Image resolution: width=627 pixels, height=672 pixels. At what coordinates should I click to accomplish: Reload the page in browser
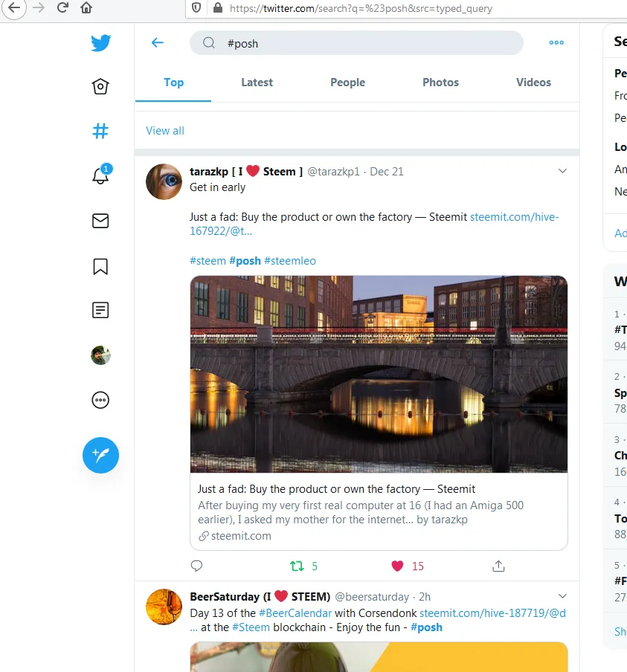[62, 7]
